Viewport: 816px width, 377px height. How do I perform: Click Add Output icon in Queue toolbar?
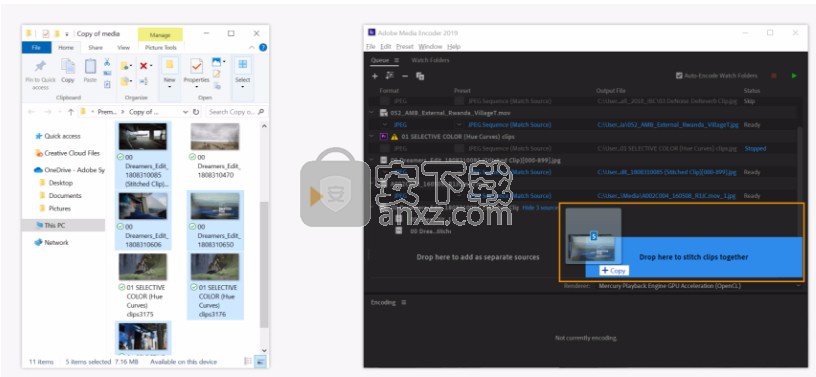(390, 76)
